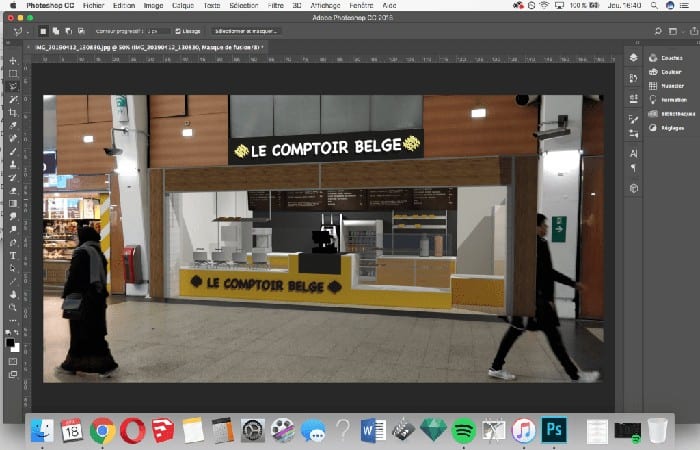Open Google Chrome from the Dock
This screenshot has width=700, height=450.
(102, 430)
